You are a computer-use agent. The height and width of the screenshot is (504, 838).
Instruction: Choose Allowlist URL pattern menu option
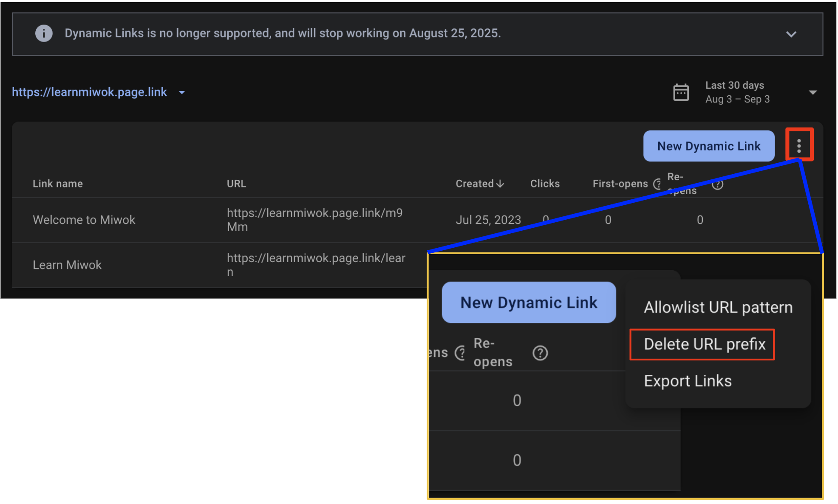[717, 307]
